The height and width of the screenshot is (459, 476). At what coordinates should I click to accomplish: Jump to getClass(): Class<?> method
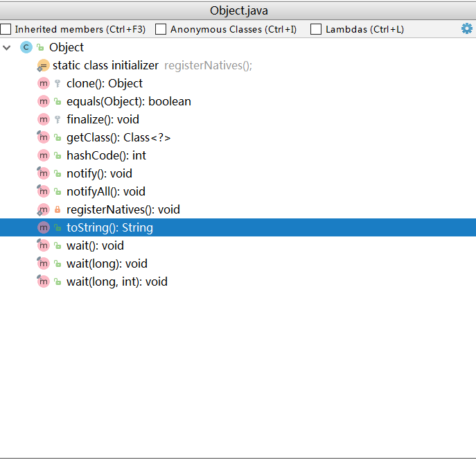pos(238,137)
